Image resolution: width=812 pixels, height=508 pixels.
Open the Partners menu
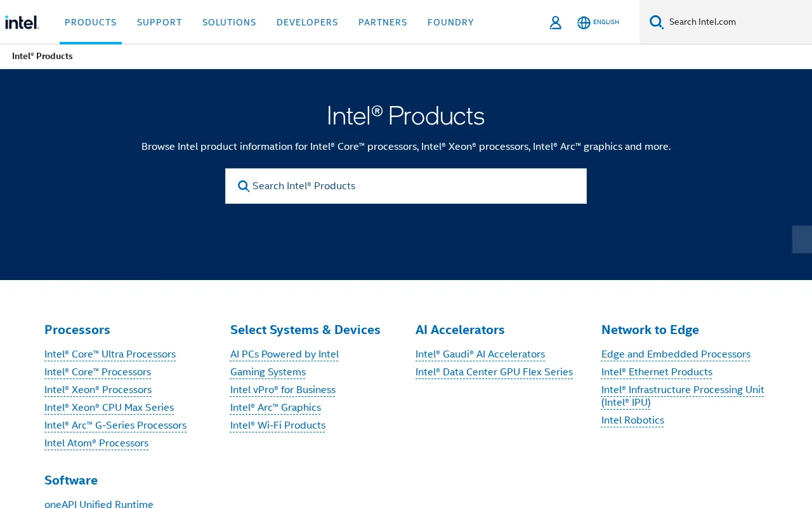(x=383, y=22)
